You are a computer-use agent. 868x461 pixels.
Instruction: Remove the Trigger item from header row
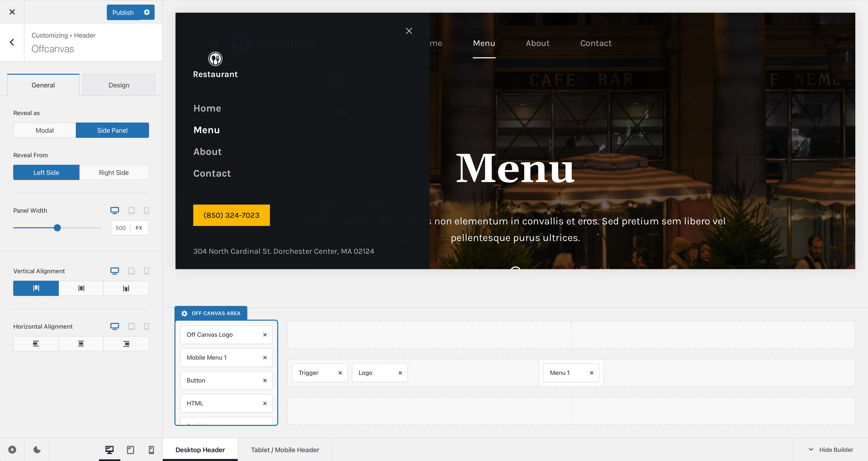(340, 373)
